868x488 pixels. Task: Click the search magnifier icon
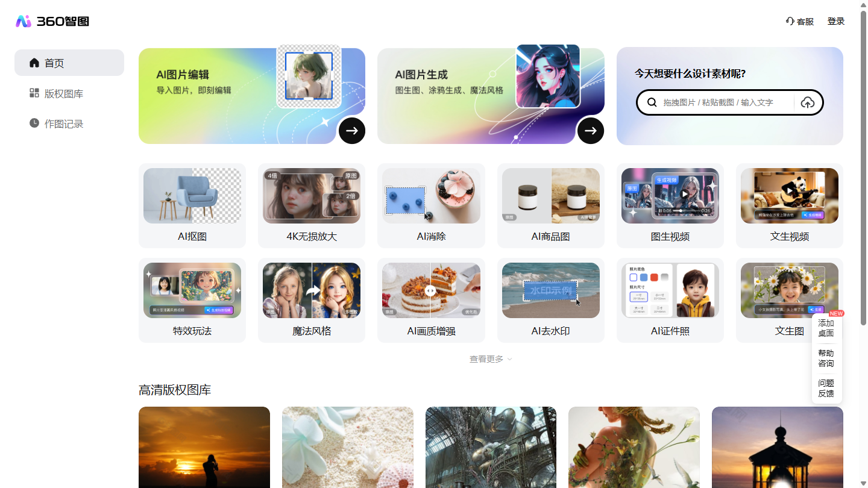coord(652,102)
